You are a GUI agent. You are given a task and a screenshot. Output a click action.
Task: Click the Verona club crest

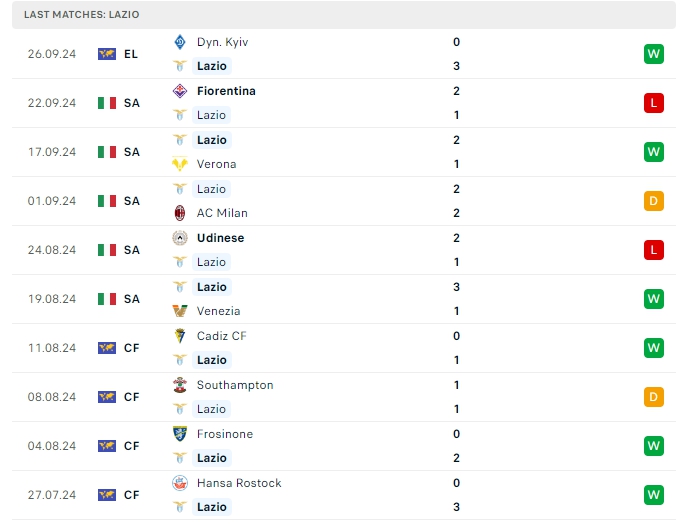[180, 164]
